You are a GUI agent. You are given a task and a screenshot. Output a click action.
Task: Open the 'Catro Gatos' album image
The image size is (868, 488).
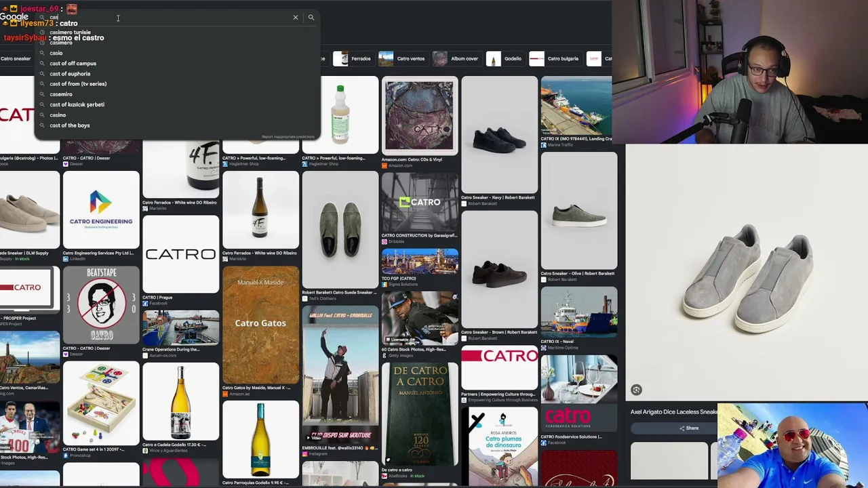click(x=260, y=325)
